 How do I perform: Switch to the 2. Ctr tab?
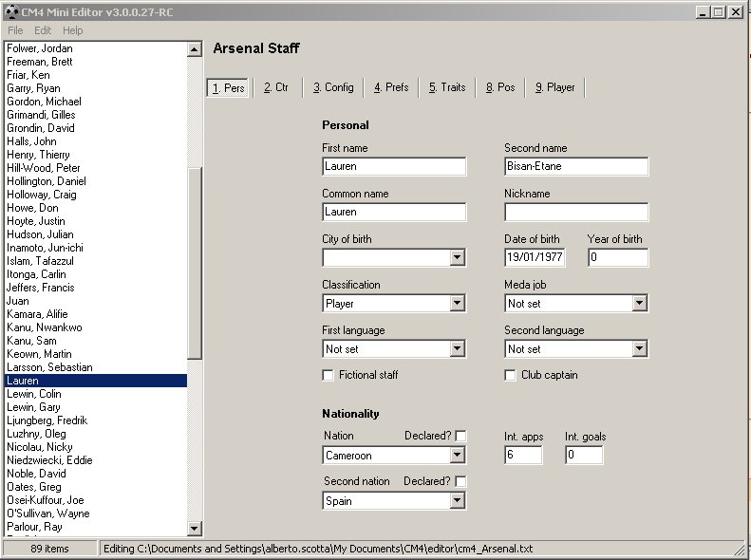(276, 87)
